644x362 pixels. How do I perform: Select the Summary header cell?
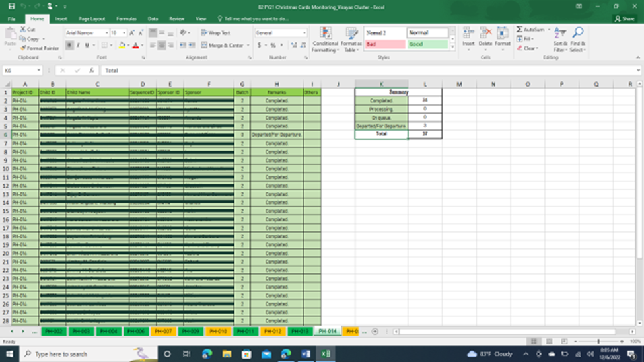[398, 92]
